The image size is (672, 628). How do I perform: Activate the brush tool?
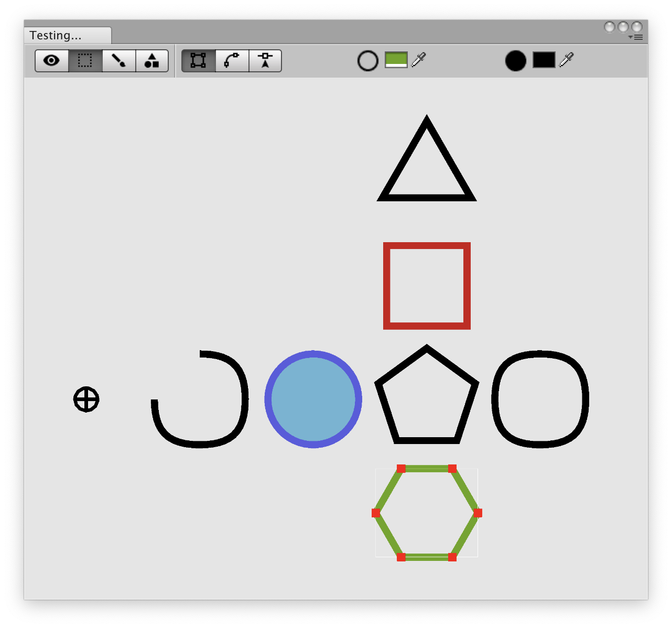pyautogui.click(x=118, y=60)
